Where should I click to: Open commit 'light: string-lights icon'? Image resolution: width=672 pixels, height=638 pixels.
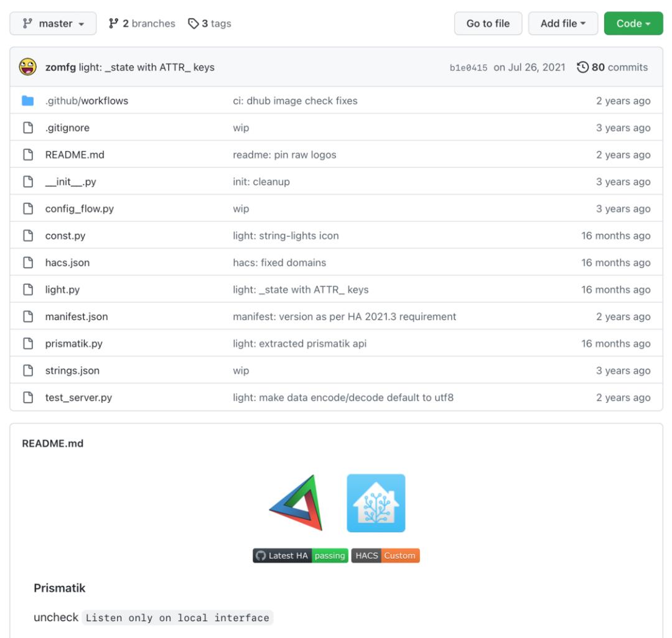286,236
